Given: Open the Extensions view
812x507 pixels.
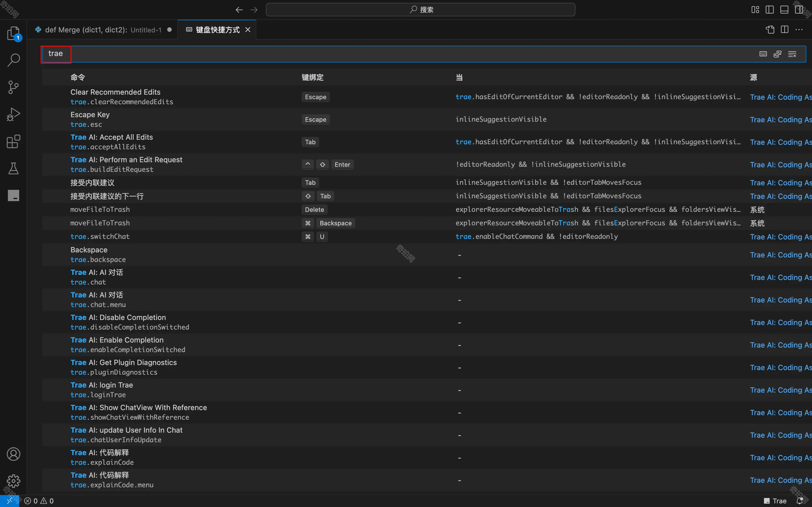Looking at the screenshot, I should point(14,141).
